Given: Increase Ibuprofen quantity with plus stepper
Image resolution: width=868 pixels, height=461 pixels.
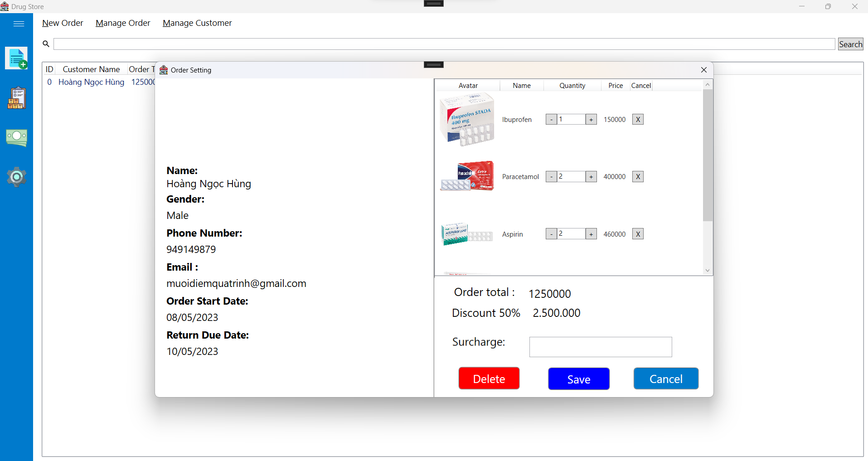Looking at the screenshot, I should point(591,119).
